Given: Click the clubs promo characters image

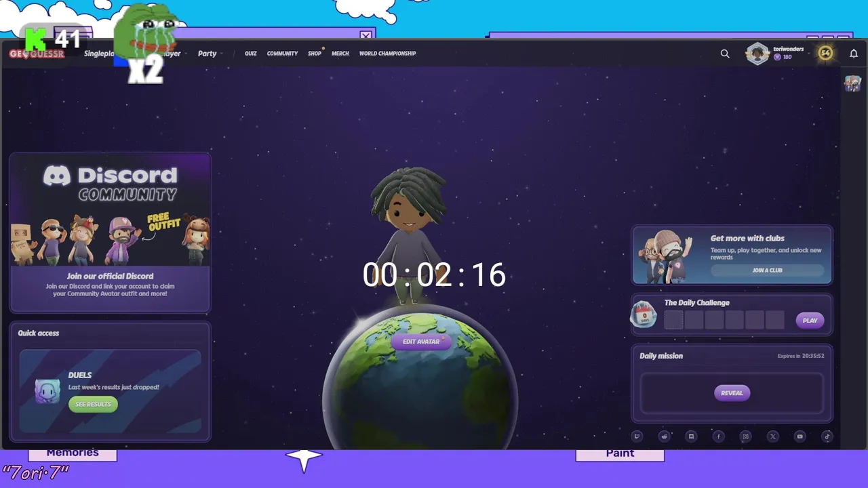Looking at the screenshot, I should click(667, 256).
